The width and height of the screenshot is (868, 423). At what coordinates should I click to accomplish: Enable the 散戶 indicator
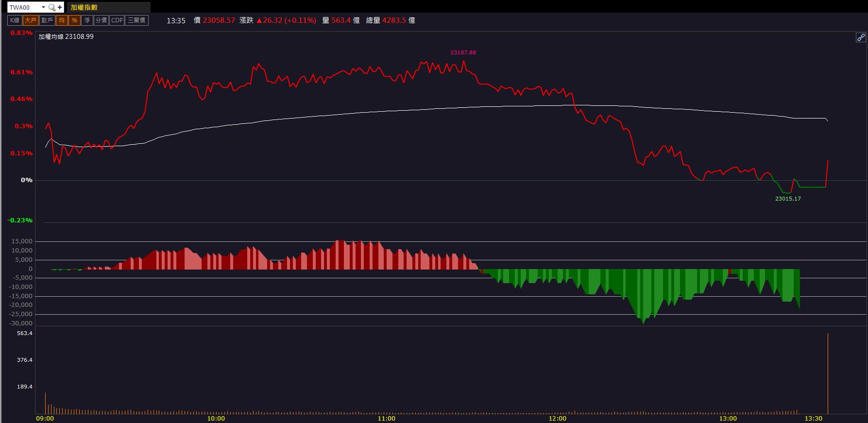(47, 20)
